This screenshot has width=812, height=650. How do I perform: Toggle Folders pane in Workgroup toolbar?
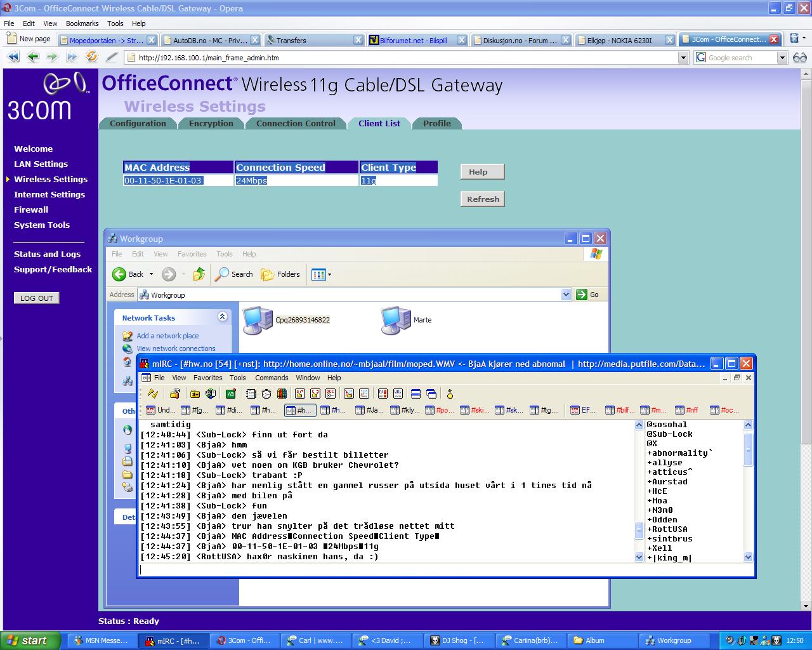[x=280, y=274]
